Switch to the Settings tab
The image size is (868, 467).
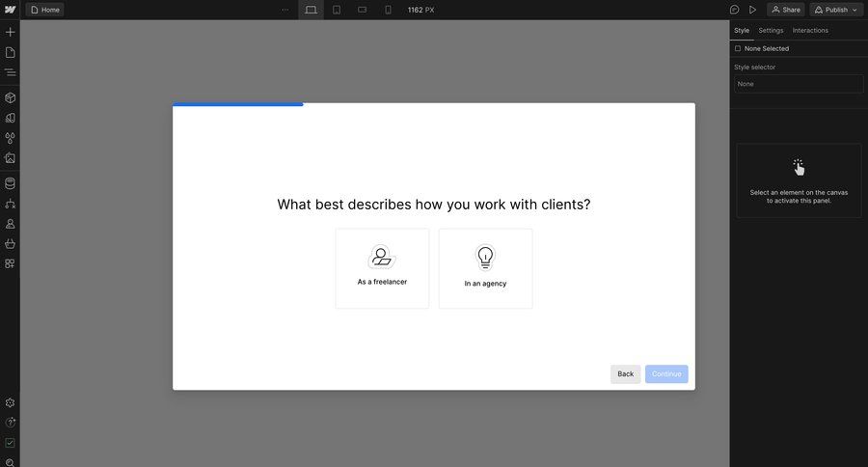coord(771,31)
